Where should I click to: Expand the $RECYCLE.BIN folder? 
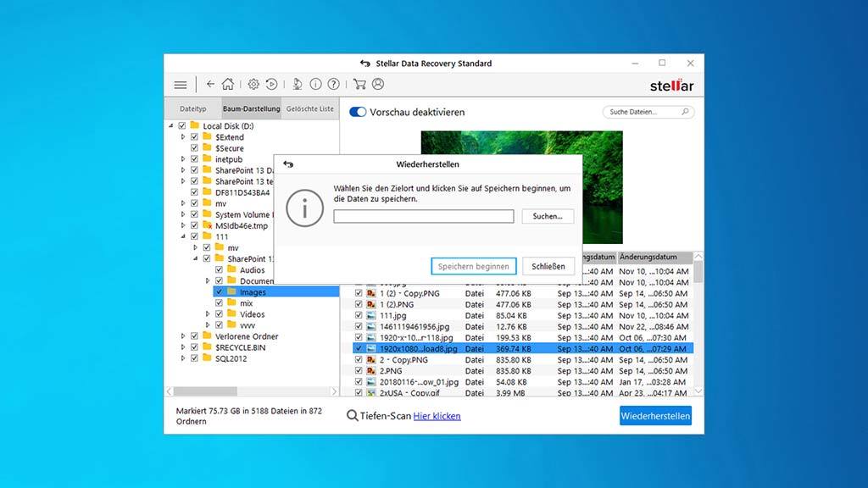[x=182, y=347]
